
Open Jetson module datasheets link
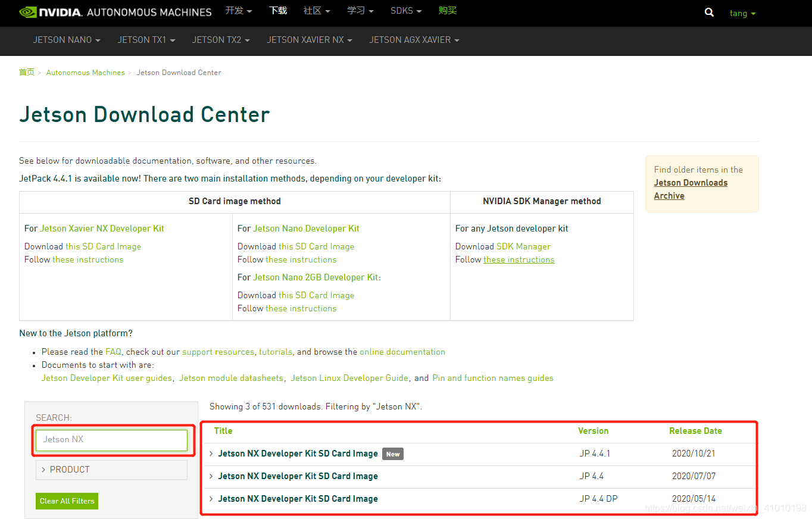pyautogui.click(x=231, y=378)
